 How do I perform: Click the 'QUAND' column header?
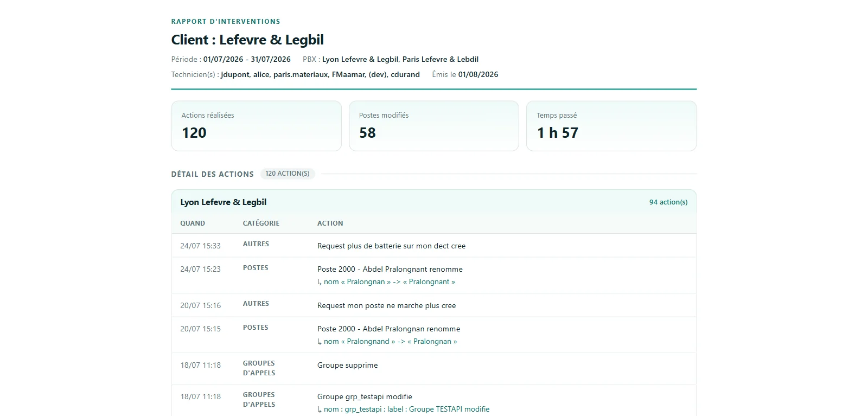193,223
